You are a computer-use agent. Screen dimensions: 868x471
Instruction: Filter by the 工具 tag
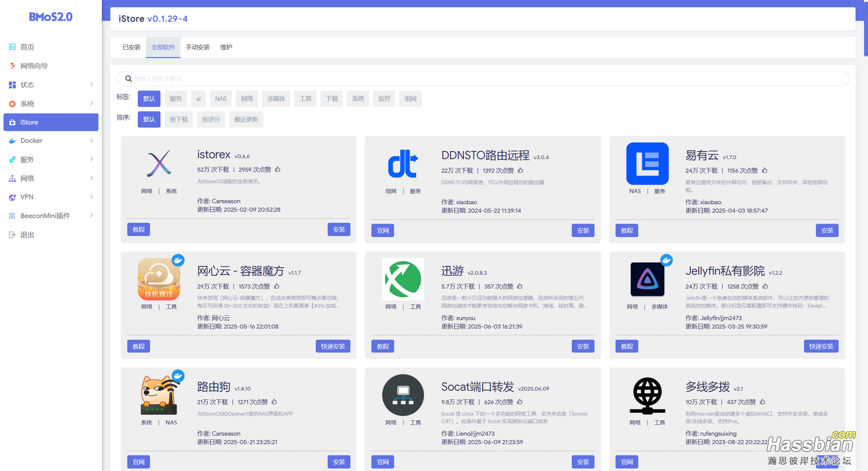306,99
